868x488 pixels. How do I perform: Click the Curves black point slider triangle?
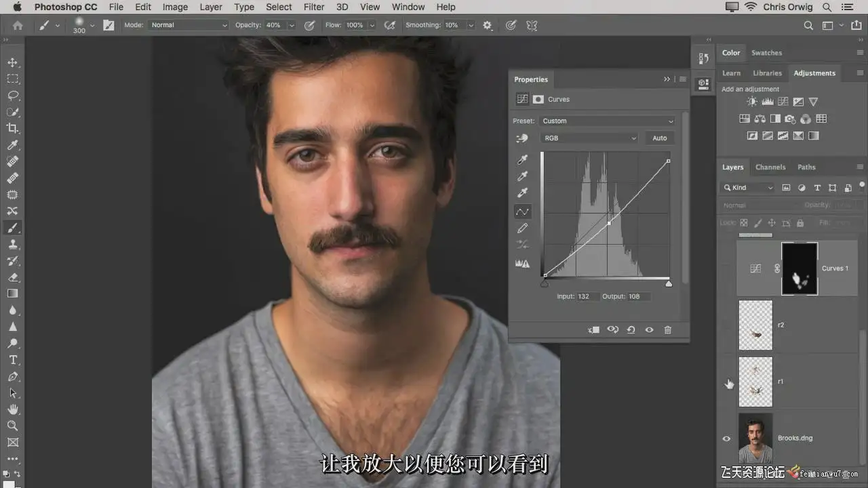[544, 284]
